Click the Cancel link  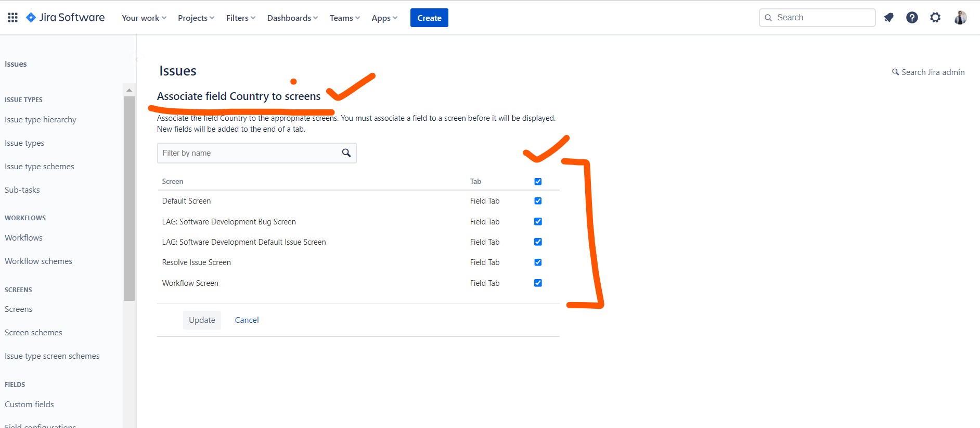tap(247, 320)
